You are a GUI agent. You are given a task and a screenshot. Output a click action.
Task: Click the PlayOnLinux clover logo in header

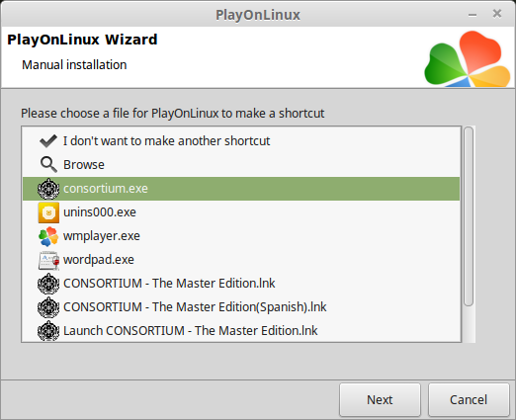pyautogui.click(x=468, y=59)
